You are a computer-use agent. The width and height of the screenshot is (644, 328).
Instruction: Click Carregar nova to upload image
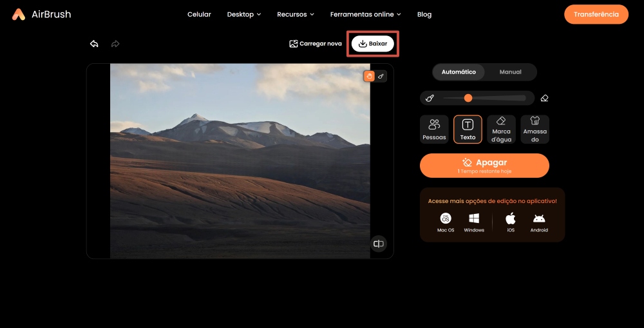(316, 44)
